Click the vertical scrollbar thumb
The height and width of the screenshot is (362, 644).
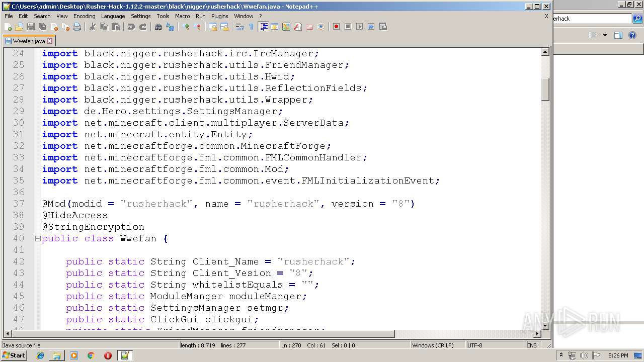(x=545, y=89)
